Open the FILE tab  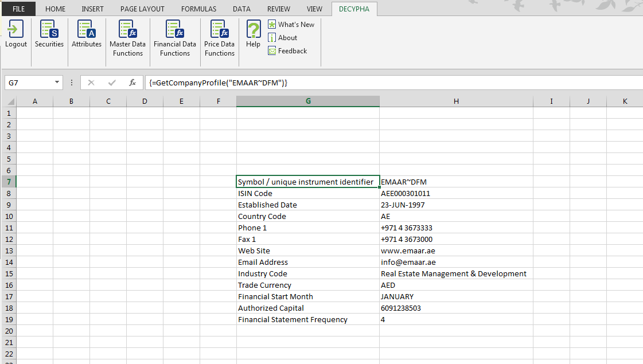point(19,9)
